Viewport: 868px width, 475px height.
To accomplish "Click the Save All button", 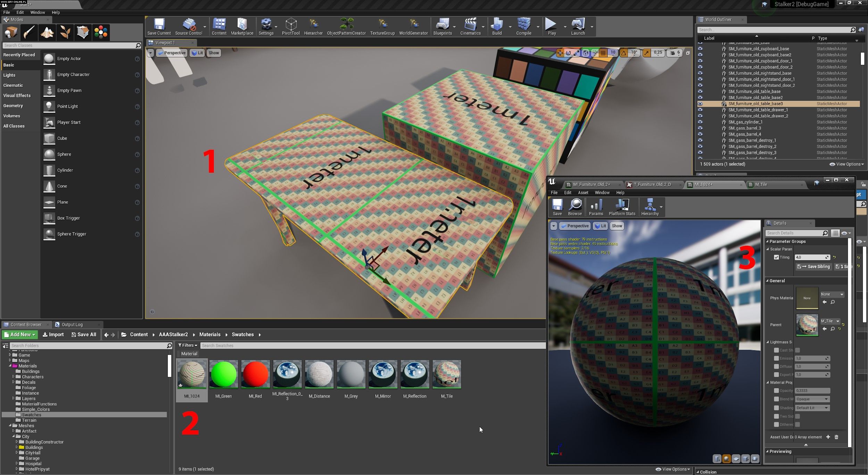I will 84,334.
